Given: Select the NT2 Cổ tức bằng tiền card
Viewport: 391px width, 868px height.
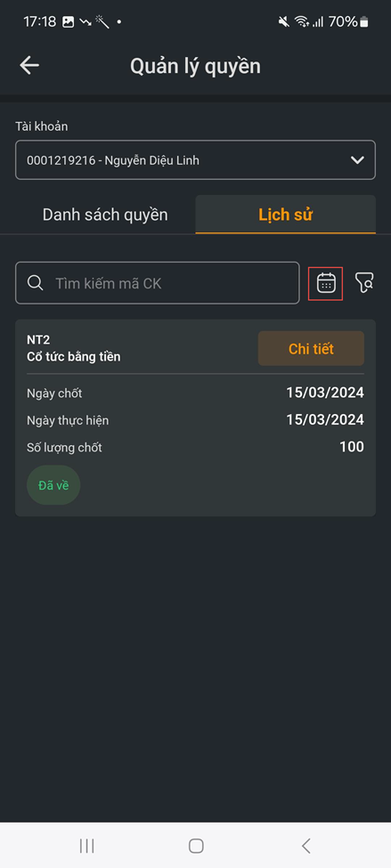Looking at the screenshot, I should point(196,418).
